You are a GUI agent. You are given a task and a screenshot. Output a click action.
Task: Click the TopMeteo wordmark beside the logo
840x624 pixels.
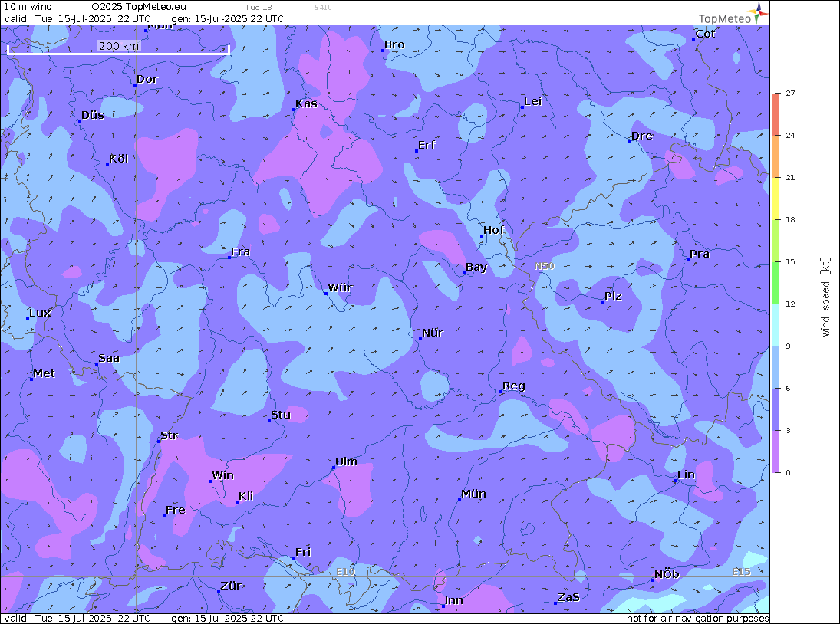(x=725, y=18)
